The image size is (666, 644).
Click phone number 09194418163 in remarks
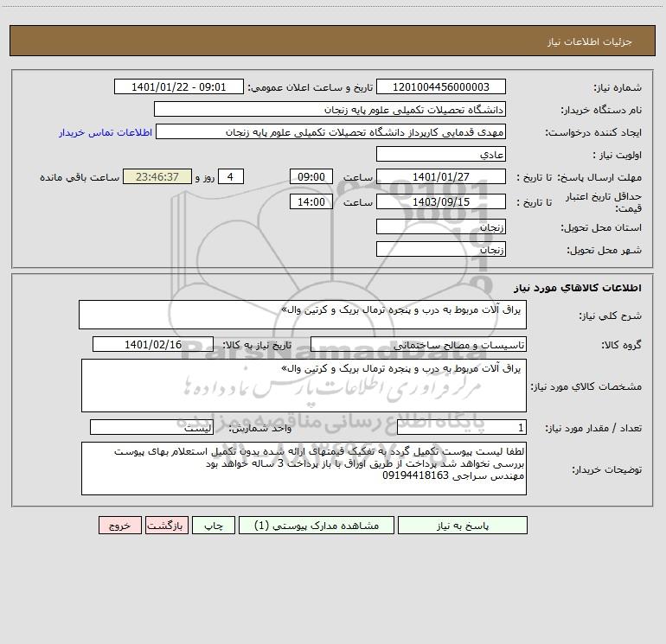click(416, 475)
